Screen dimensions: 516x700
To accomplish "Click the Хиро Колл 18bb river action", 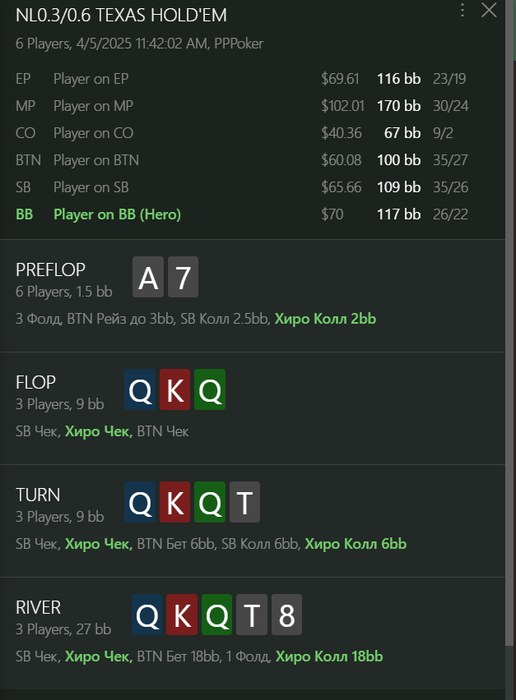I will click(329, 656).
